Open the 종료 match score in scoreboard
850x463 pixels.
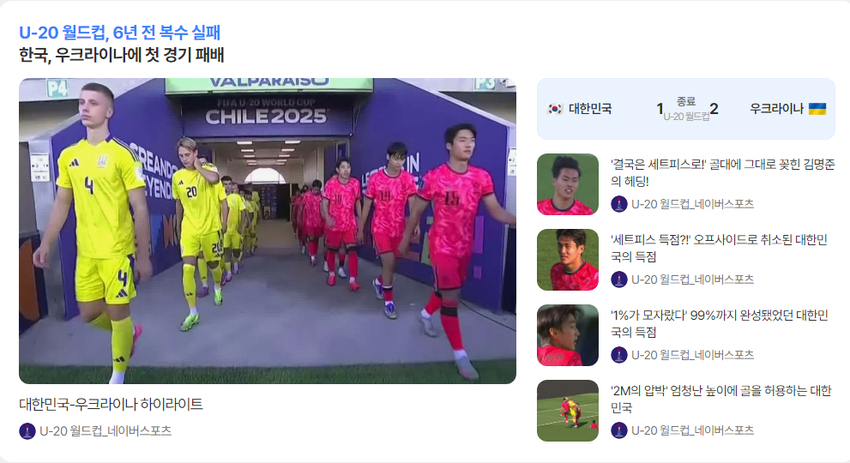point(686,109)
